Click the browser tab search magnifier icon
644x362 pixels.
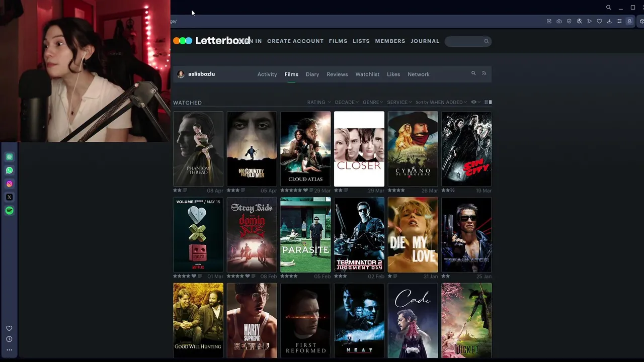pyautogui.click(x=609, y=8)
